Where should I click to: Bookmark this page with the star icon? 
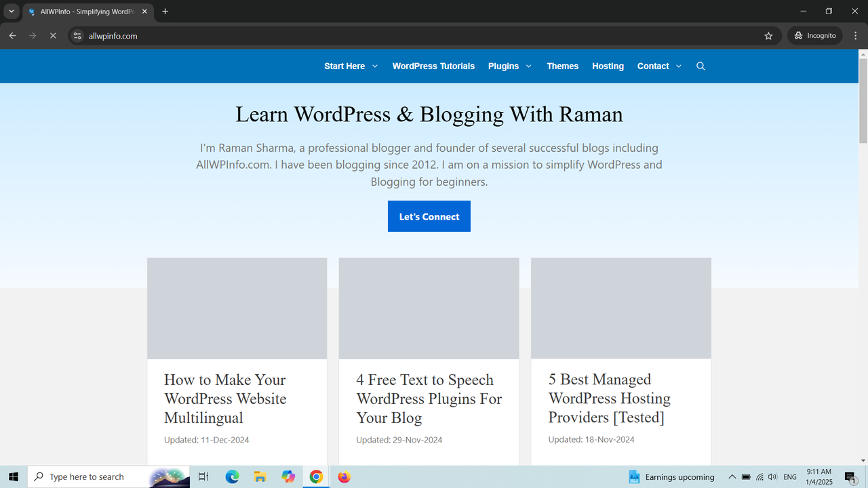tap(768, 36)
